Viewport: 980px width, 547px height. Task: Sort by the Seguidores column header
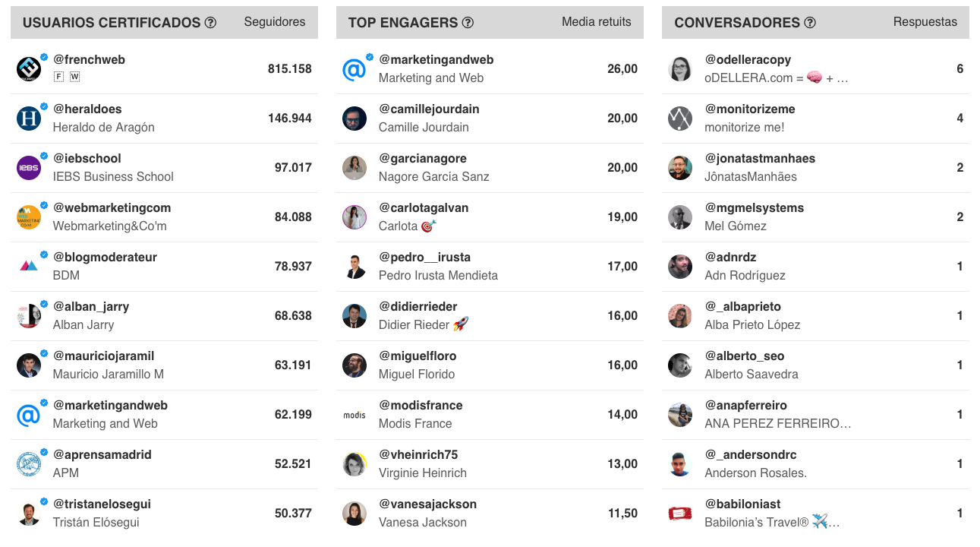pyautogui.click(x=275, y=22)
